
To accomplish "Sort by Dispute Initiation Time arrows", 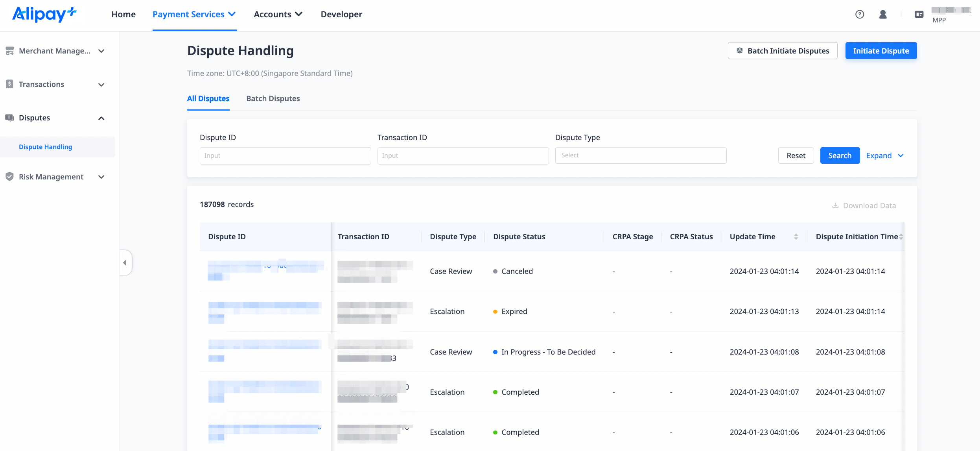I will 901,237.
